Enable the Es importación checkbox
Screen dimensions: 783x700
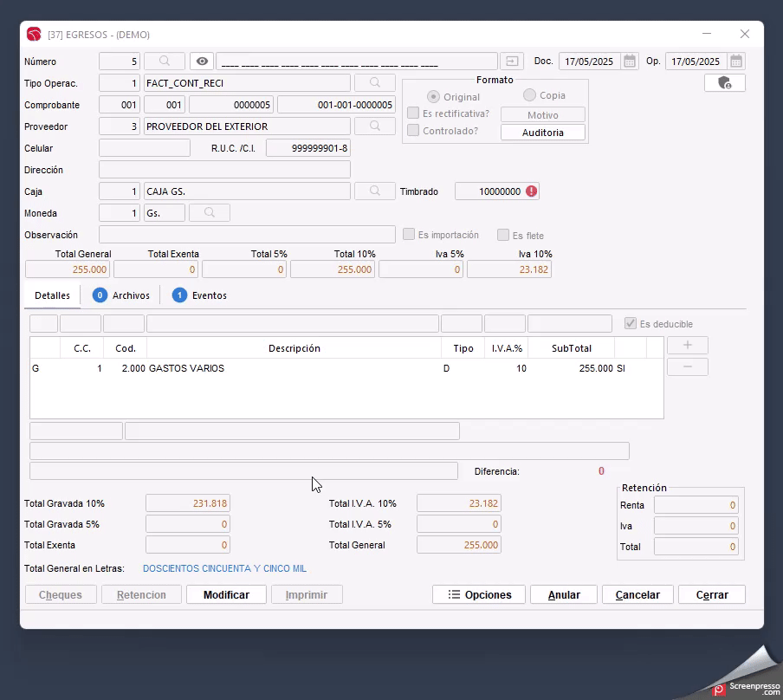[x=409, y=235]
